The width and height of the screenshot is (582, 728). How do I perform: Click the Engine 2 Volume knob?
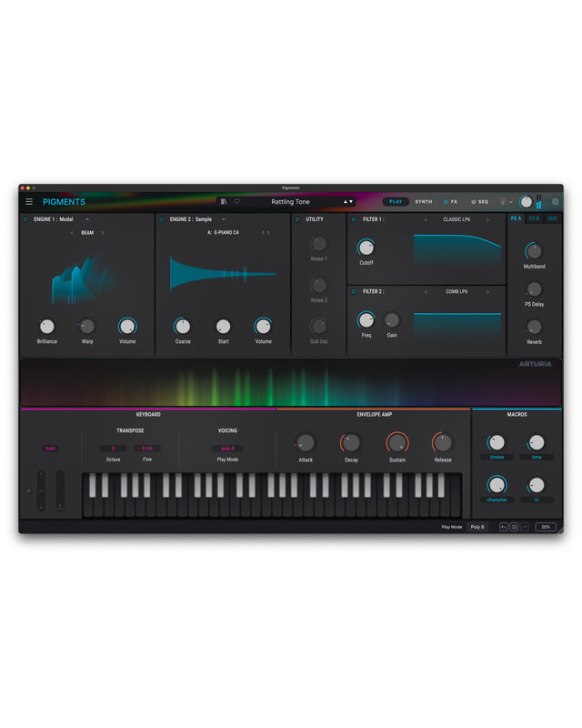(263, 327)
